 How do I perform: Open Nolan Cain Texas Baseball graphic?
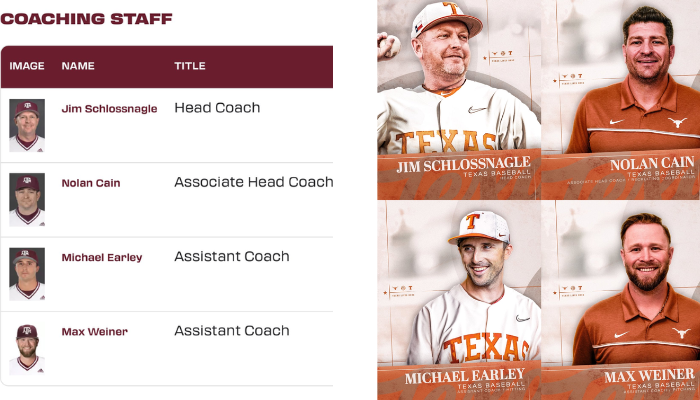pyautogui.click(x=621, y=100)
